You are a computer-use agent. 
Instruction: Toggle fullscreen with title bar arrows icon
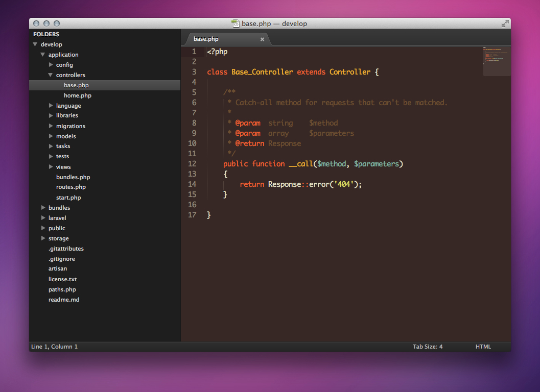pos(505,23)
